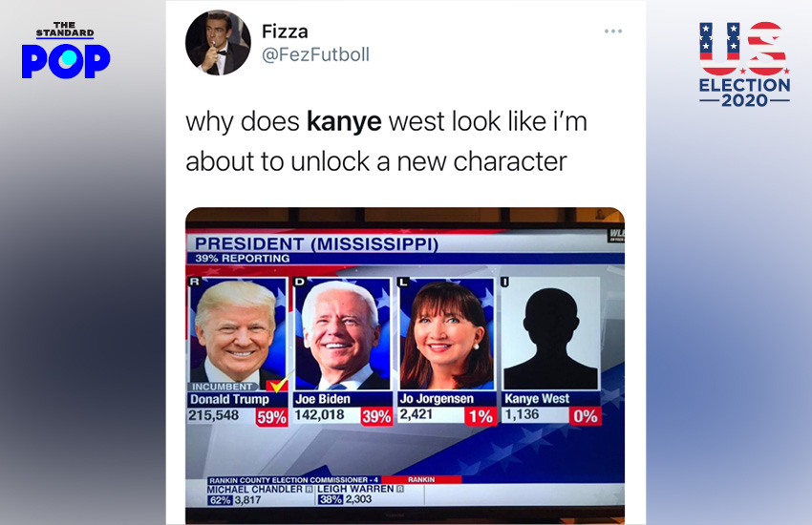This screenshot has width=812, height=525.
Task: Click the red 39% percentage box
Action: click(376, 416)
